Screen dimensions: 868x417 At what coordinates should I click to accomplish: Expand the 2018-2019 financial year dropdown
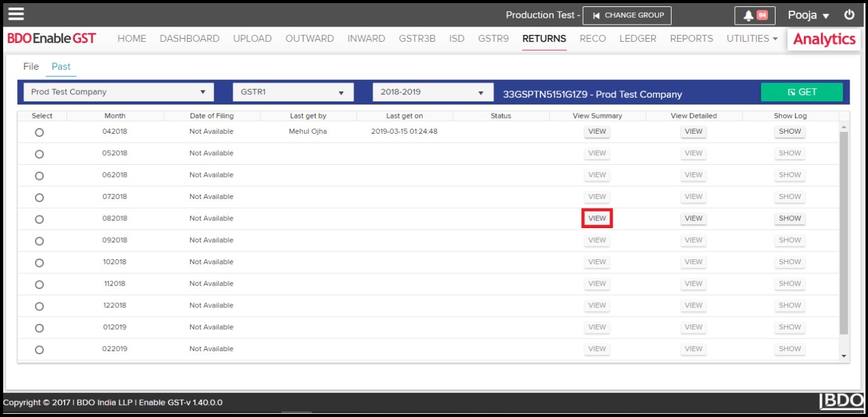(432, 93)
